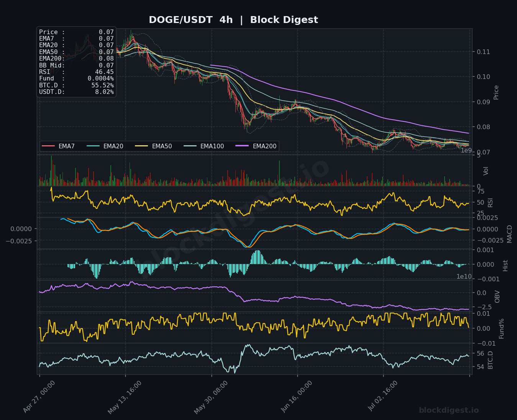517x420 pixels.
Task: Click the EMA200 0.08 row in info box
Action: 76,59
